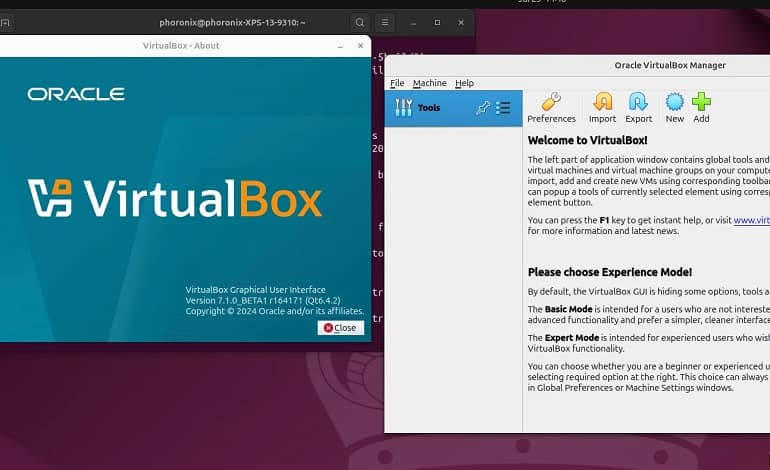Click the VirtualBox logo in About dialog

click(175, 198)
